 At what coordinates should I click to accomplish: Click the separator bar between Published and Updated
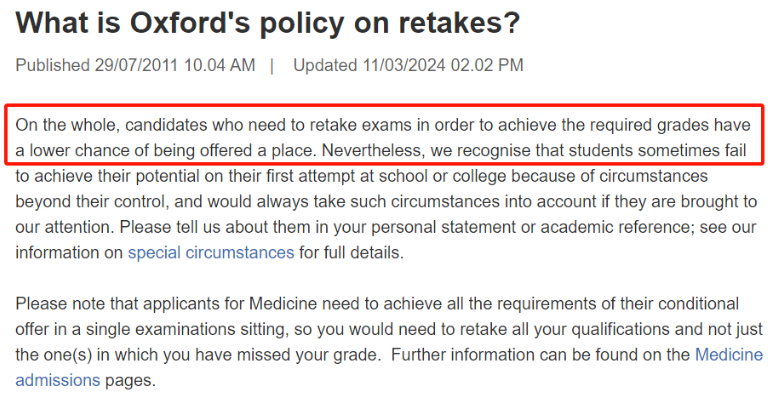click(x=272, y=65)
